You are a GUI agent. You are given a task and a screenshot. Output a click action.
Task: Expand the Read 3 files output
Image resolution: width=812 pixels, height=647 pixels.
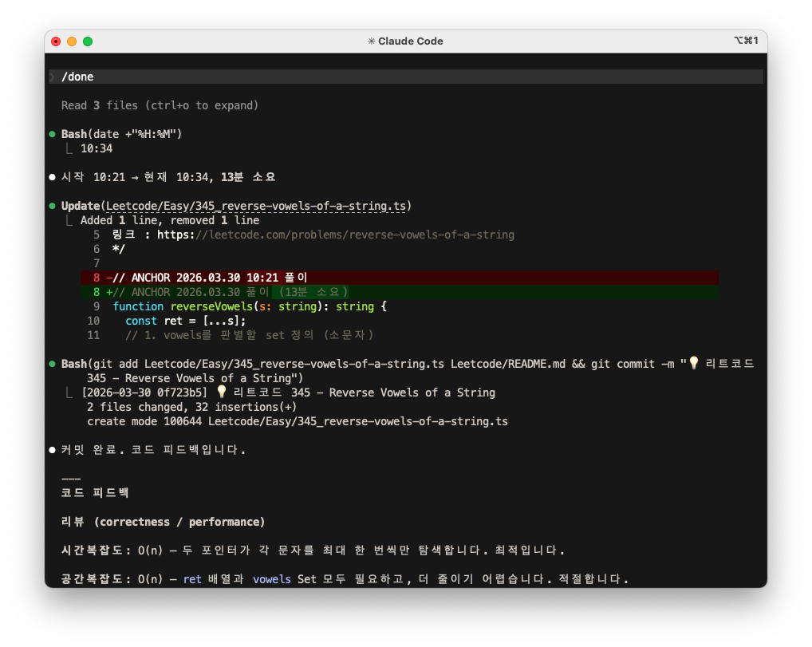(160, 105)
